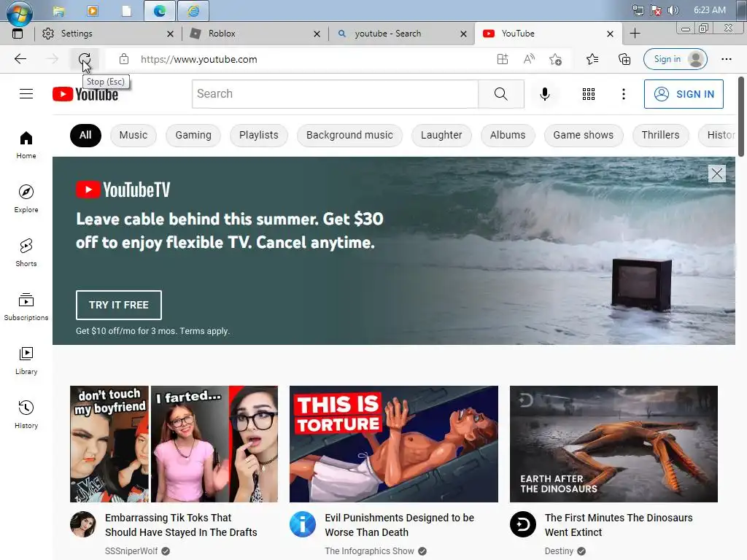This screenshot has height=560, width=747.
Task: Open the Collections icon
Action: [624, 59]
